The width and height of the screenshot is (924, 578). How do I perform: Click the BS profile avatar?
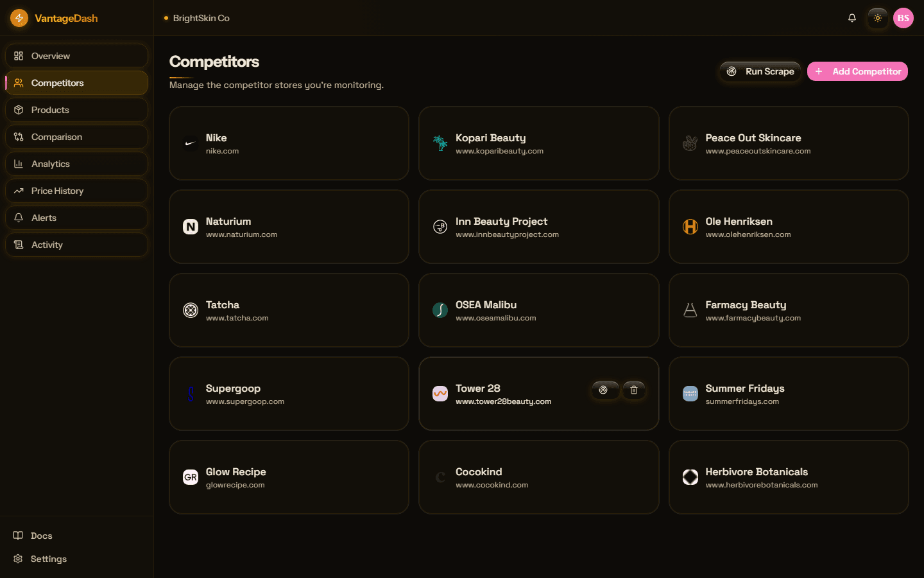pyautogui.click(x=903, y=18)
